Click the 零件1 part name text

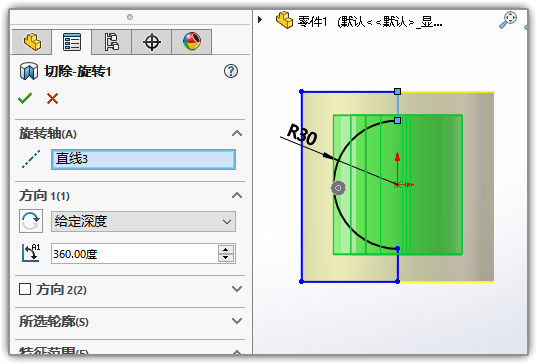[x=312, y=22]
